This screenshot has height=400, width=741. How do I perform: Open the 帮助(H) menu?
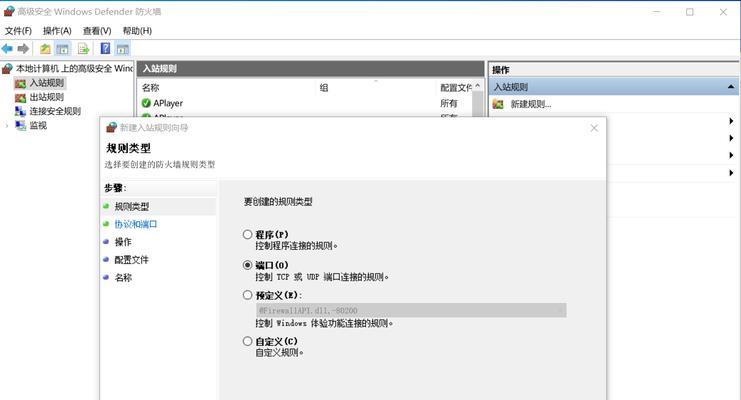pos(137,31)
